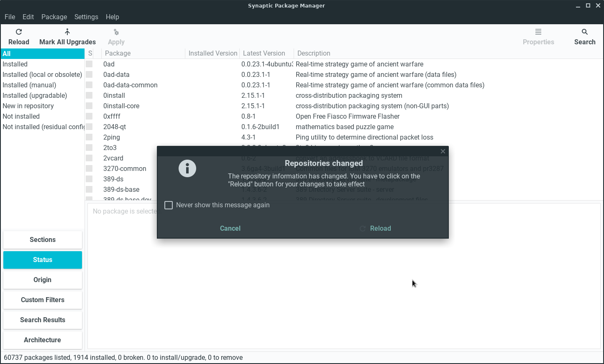Image resolution: width=604 pixels, height=364 pixels.
Task: Toggle status checkbox for 2to3 package
Action: click(89, 148)
